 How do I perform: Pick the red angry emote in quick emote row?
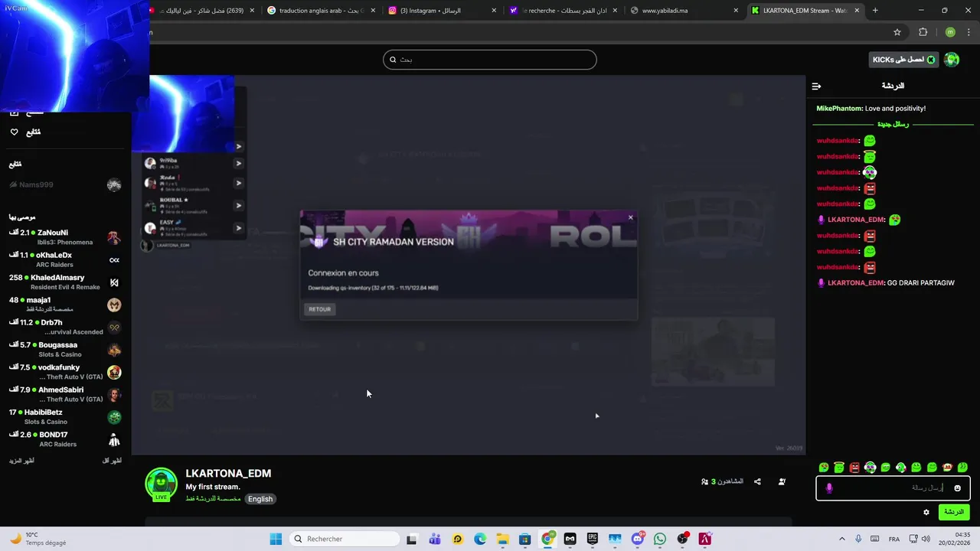click(854, 467)
